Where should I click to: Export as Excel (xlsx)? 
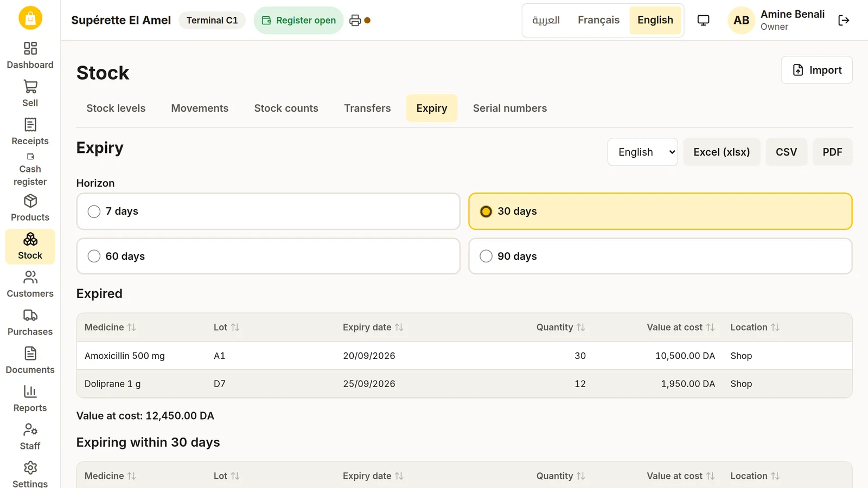coord(722,152)
